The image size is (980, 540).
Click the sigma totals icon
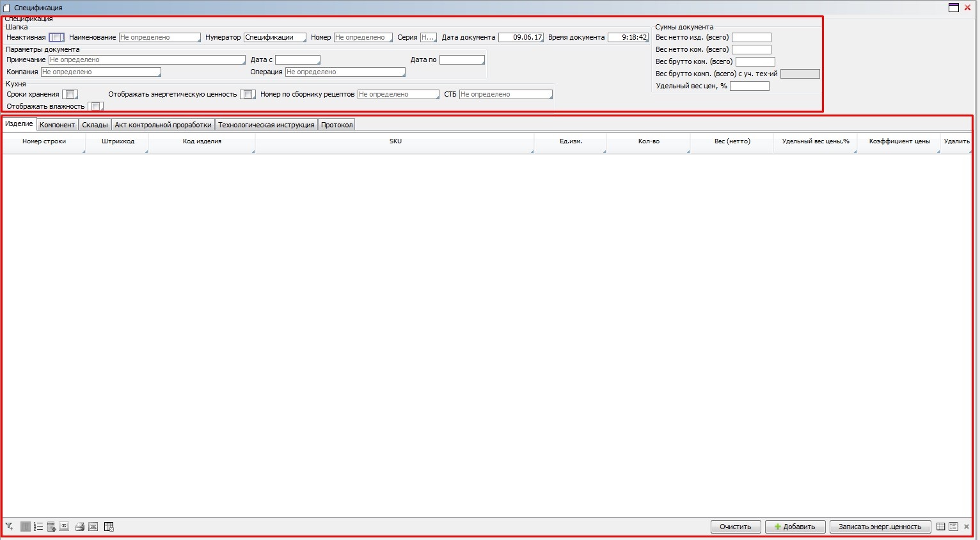[64, 527]
